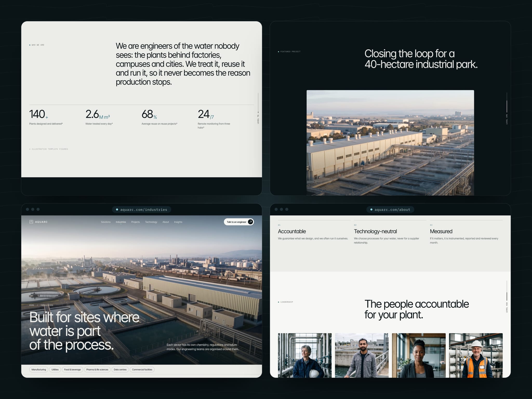This screenshot has width=532, height=399.
Task: Select the Food & beverage chip
Action: [x=72, y=370]
